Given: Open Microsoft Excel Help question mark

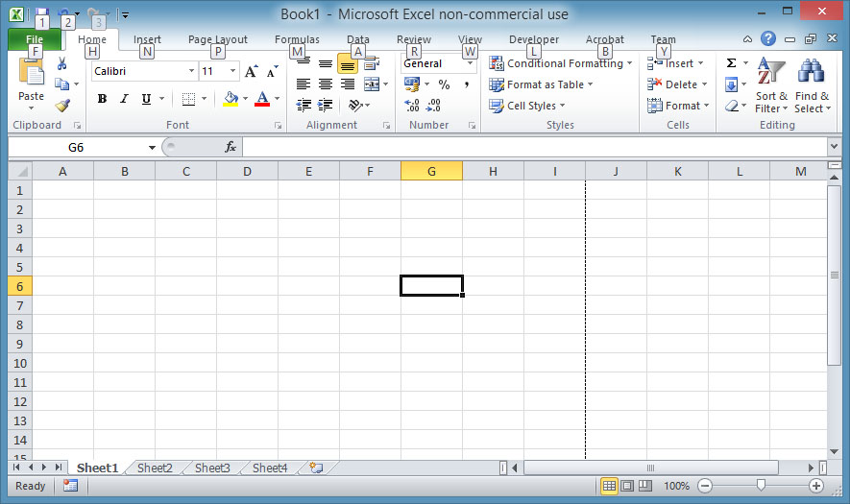Looking at the screenshot, I should pos(767,39).
